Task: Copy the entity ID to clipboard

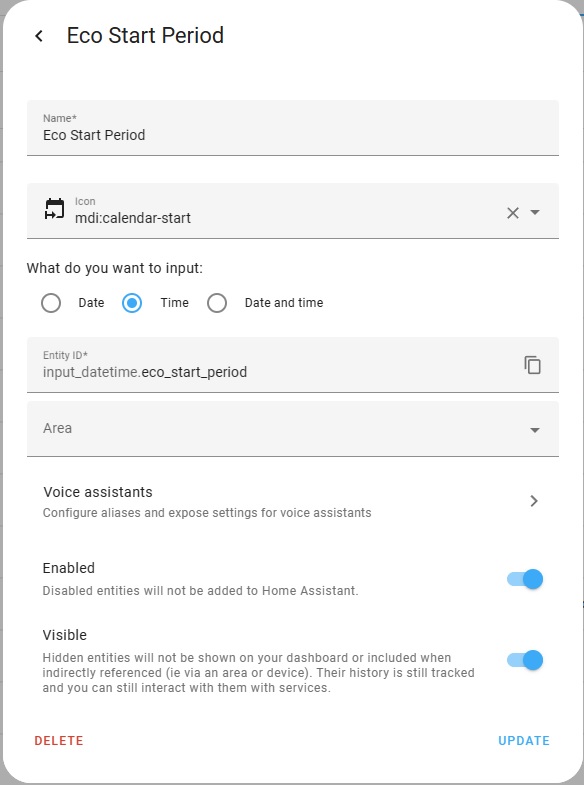Action: pos(532,365)
